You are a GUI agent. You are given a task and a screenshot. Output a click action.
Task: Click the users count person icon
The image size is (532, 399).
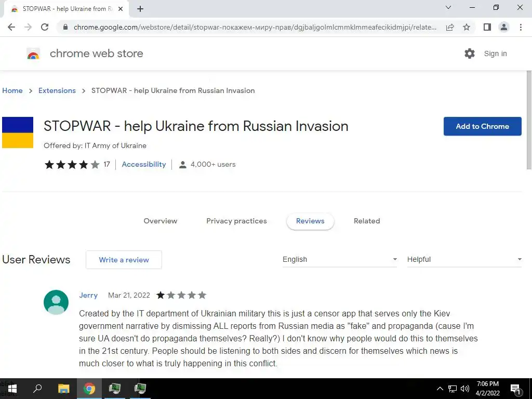[182, 165]
